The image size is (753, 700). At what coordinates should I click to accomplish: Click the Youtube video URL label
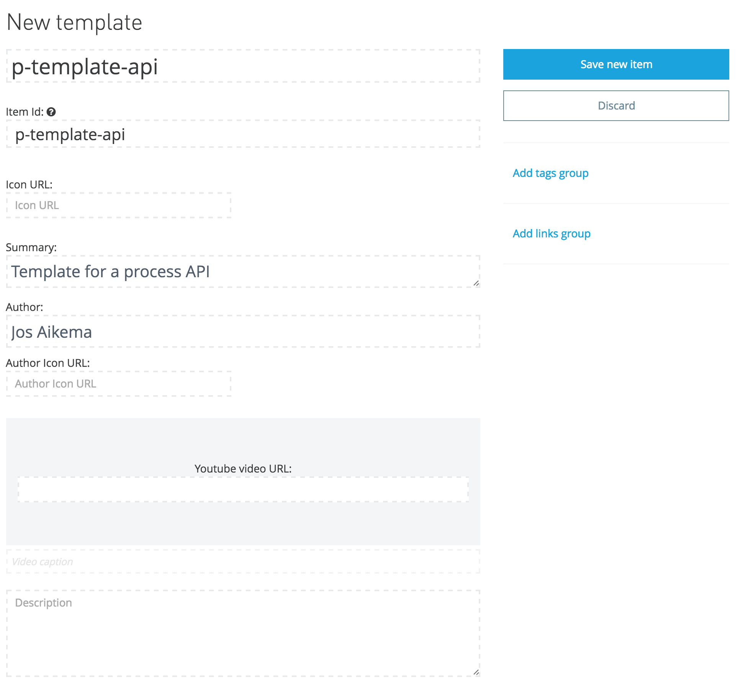243,469
